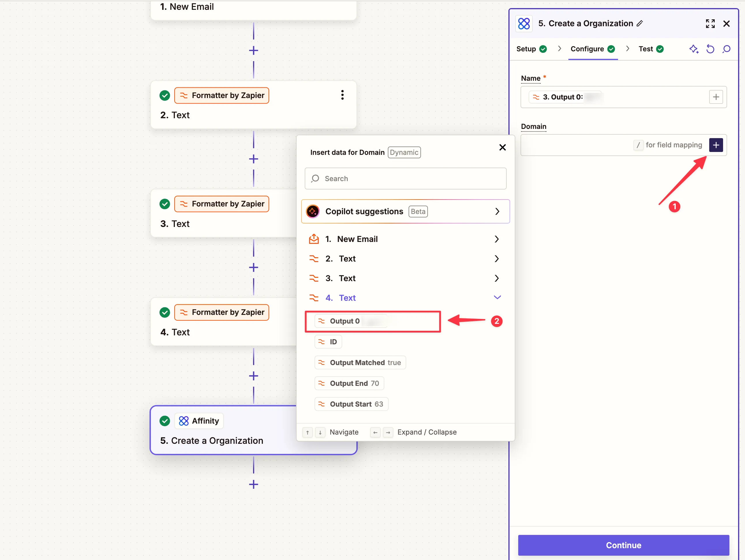
Task: Click Formatter by Zapier badge on step 4
Action: (x=222, y=312)
